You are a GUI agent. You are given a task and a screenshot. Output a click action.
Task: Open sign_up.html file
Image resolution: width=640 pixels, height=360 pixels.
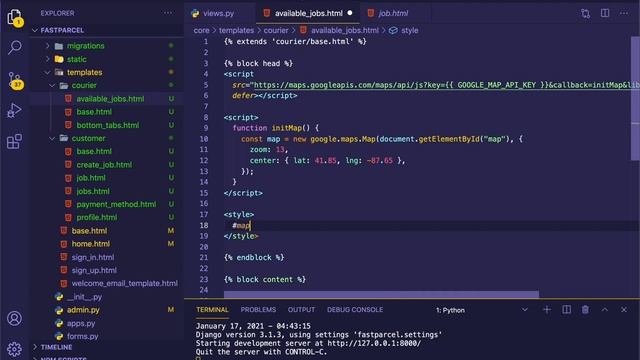pos(94,270)
